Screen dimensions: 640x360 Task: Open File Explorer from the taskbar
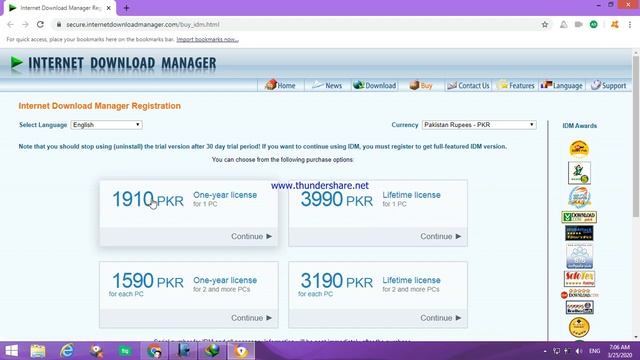coord(38,351)
